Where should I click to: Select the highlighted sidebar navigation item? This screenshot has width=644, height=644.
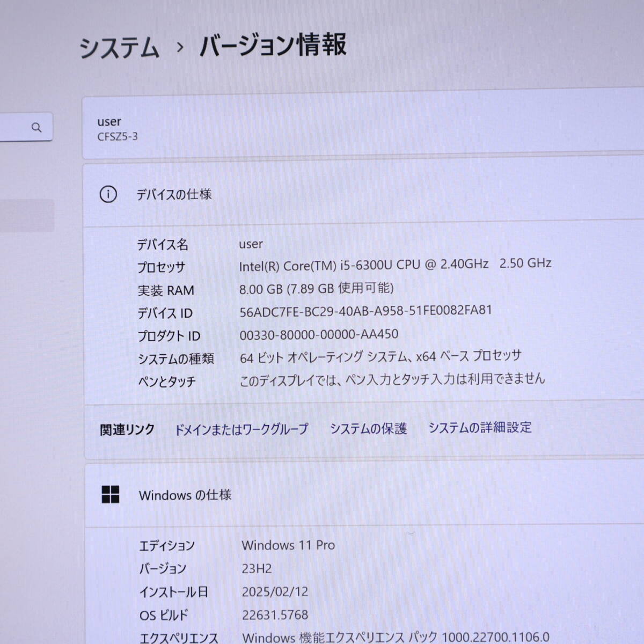(x=27, y=215)
